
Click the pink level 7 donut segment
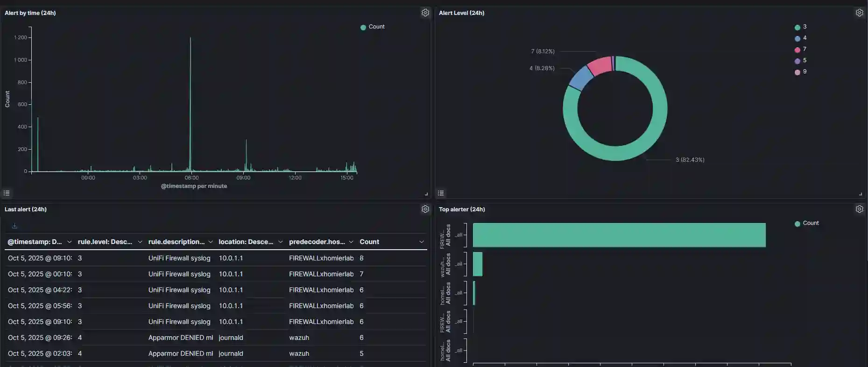coord(600,66)
